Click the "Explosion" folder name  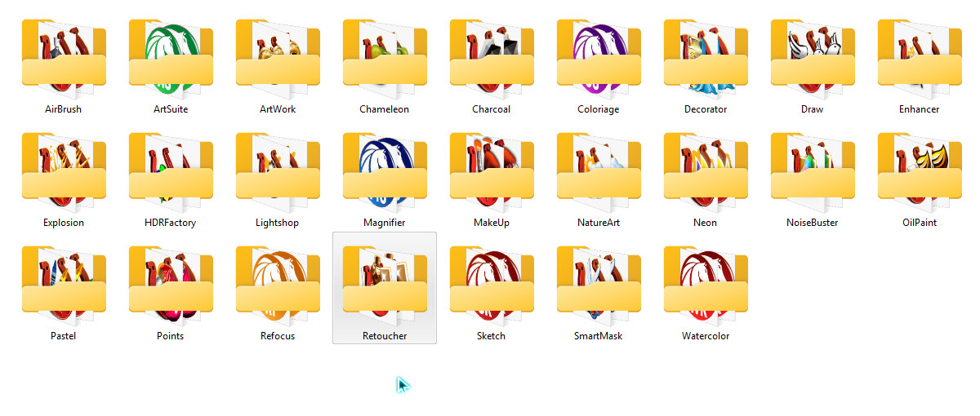pos(64,223)
